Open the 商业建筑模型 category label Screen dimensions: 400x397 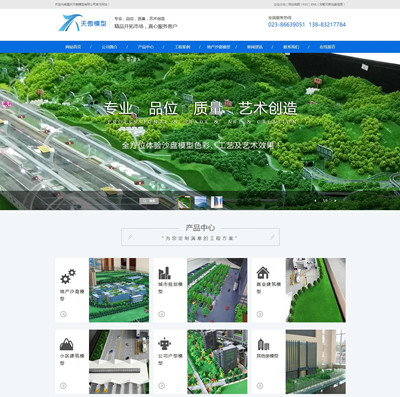pos(268,288)
